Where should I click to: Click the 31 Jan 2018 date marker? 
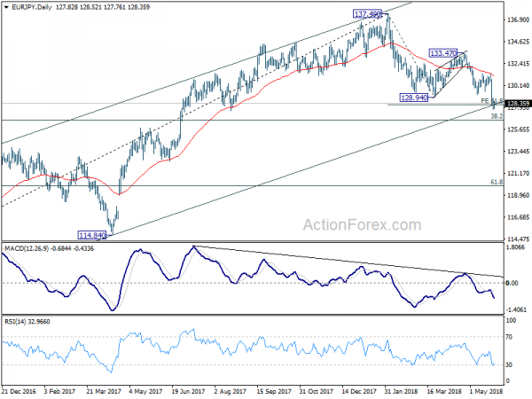[x=401, y=391]
